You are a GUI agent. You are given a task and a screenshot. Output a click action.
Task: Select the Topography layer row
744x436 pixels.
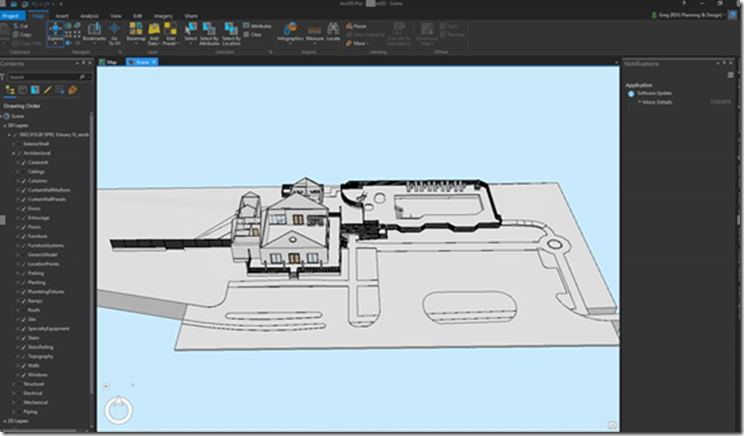tap(40, 356)
